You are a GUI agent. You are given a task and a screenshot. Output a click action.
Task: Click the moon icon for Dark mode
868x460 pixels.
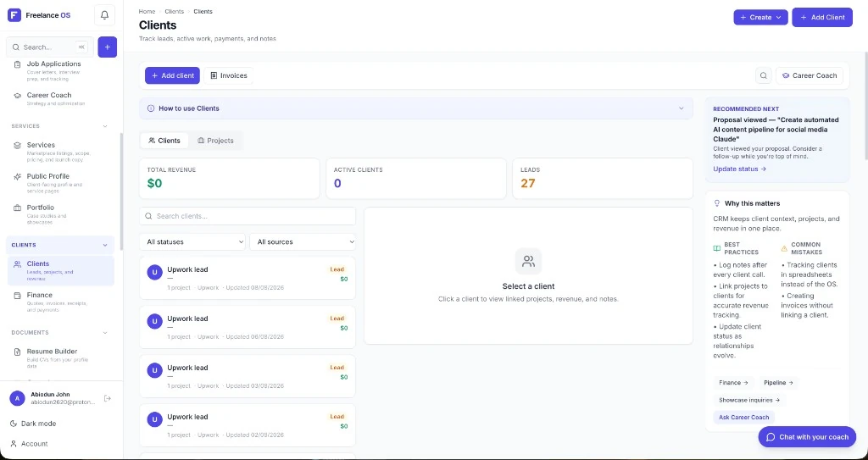coord(14,424)
